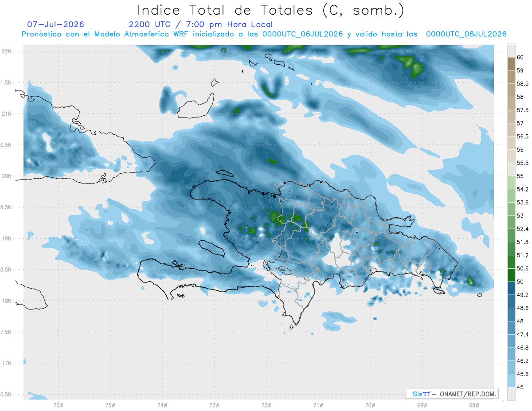The height and width of the screenshot is (411, 532).
Task: Click the '68W' longitude label
Action: (474, 405)
